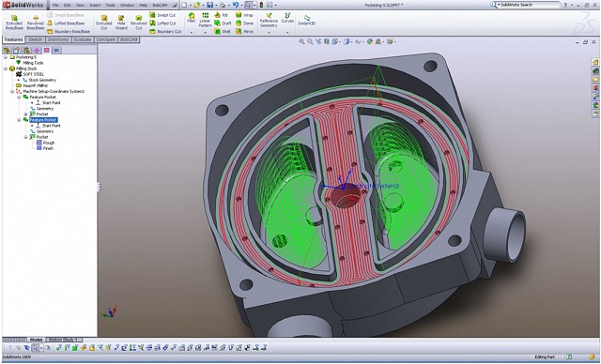Collapse the highlighted Feature Pocket node
Screen dimensions: 601x364
19,120
